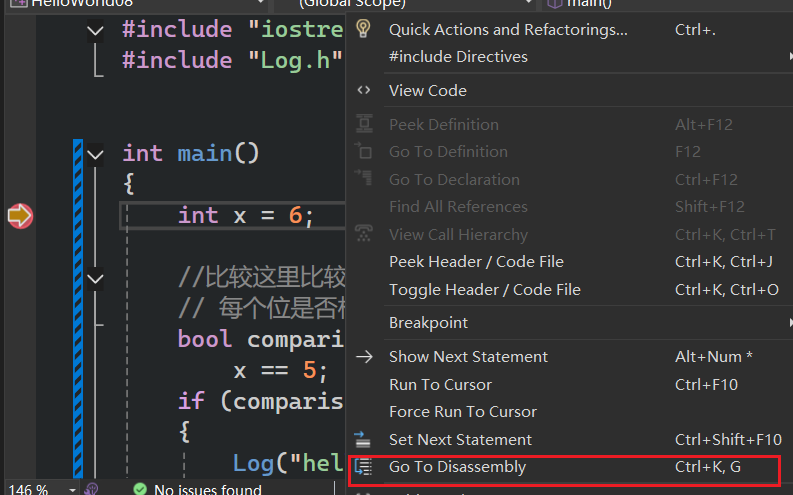793x495 pixels.
Task: Choose Toggle Header / Code File
Action: (x=484, y=290)
